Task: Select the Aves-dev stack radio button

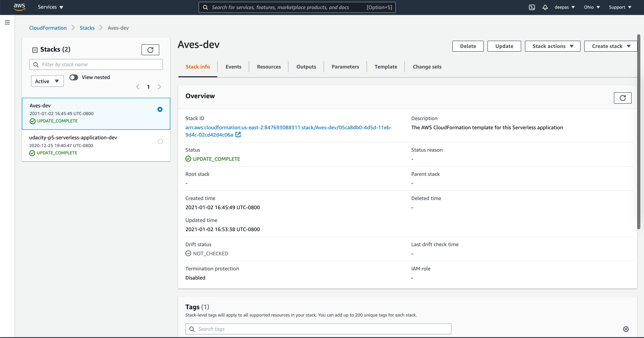Action: 160,109
